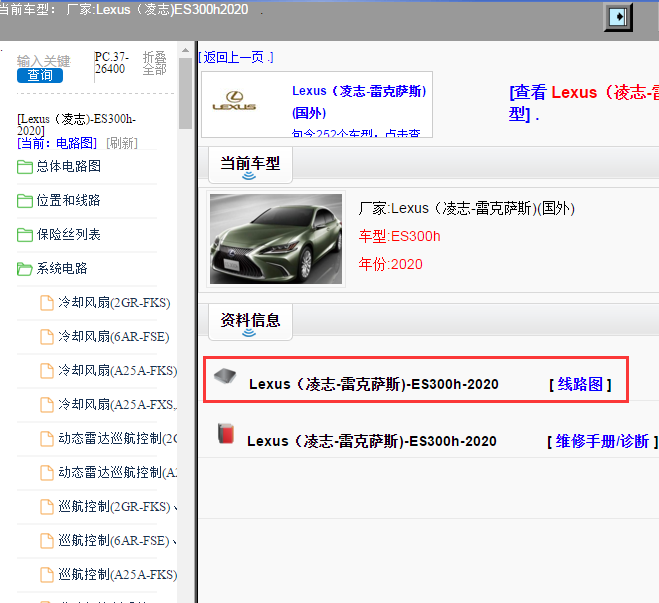Click the 年份:2020 text
The height and width of the screenshot is (603, 659).
(390, 264)
